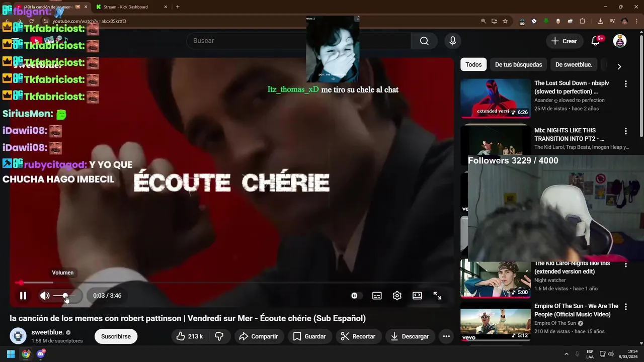The height and width of the screenshot is (362, 644).
Task: Open Chrome profile avatar
Action: point(624,21)
